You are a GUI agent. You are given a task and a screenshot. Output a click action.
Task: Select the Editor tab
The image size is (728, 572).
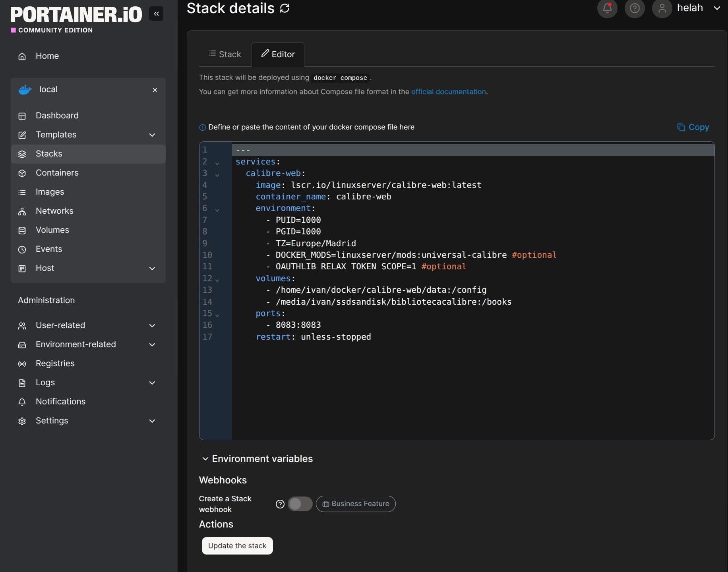(x=278, y=54)
